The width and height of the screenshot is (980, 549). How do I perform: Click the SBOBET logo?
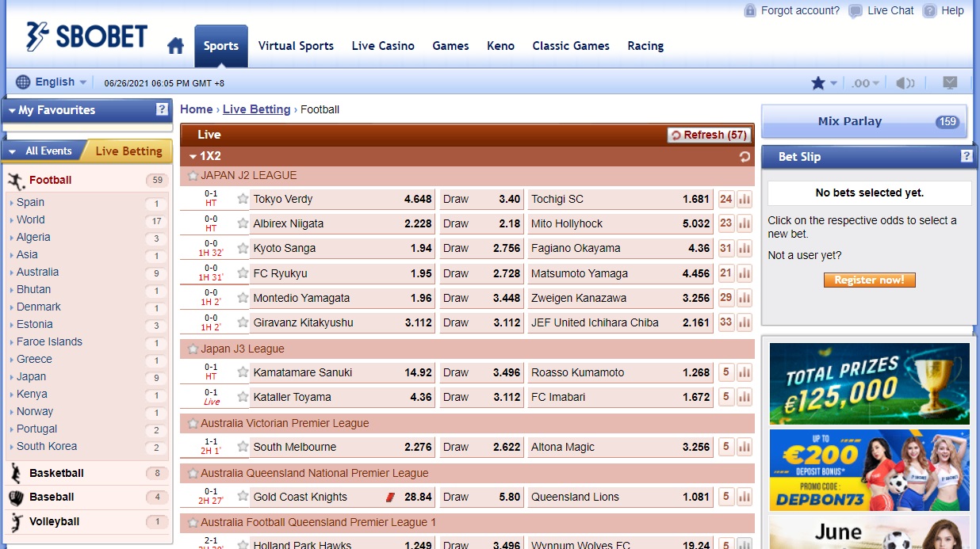87,34
